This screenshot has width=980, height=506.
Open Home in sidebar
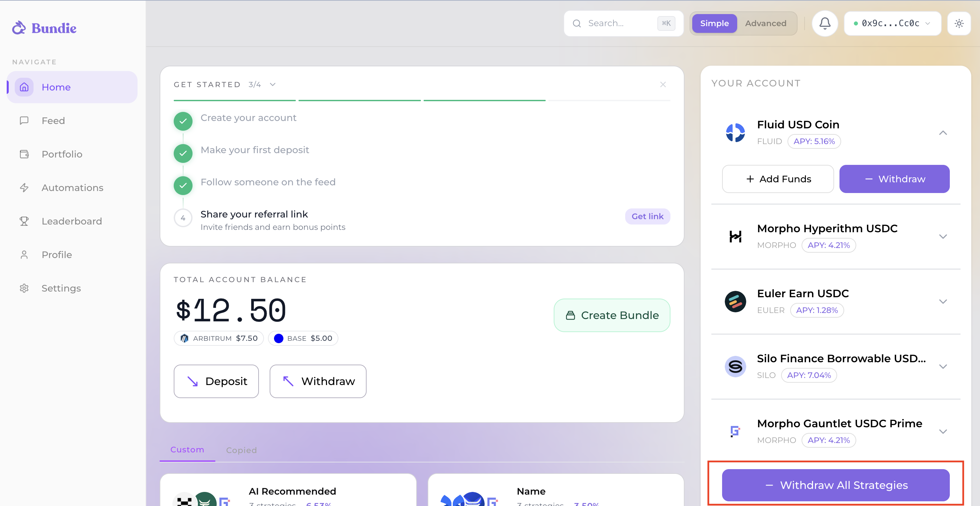pyautogui.click(x=72, y=87)
